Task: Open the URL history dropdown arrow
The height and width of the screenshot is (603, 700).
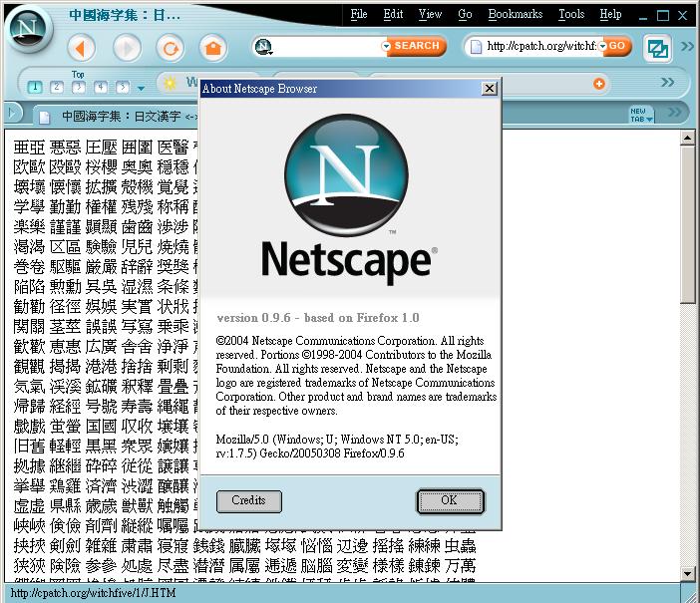Action: (602, 46)
